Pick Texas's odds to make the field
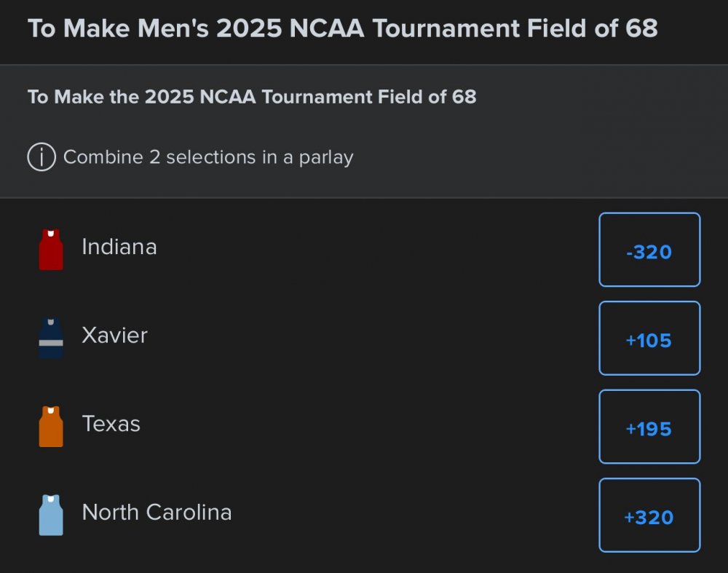This screenshot has width=728, height=573. 649,427
